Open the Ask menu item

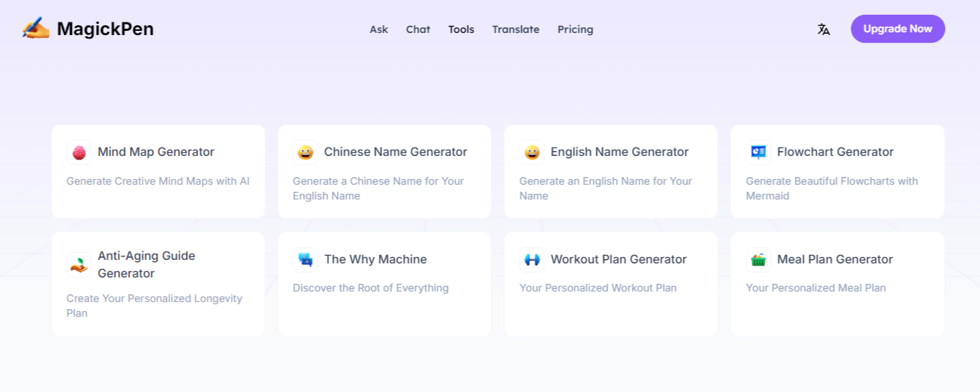379,30
